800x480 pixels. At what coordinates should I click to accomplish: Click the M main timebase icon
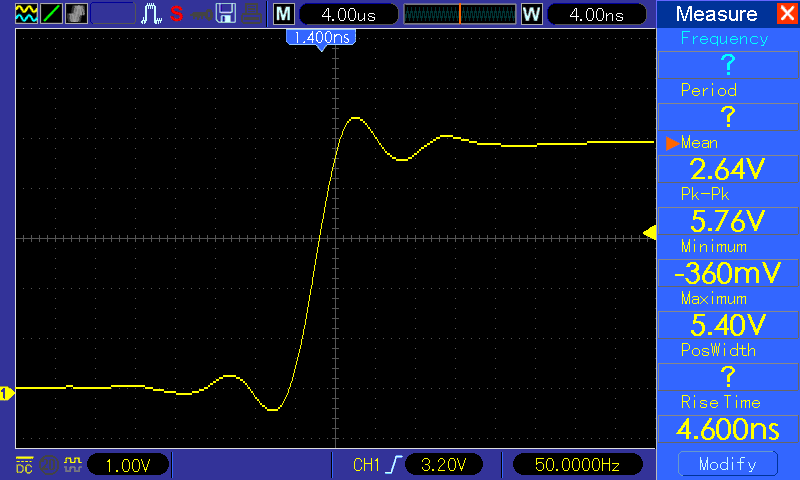pos(284,14)
